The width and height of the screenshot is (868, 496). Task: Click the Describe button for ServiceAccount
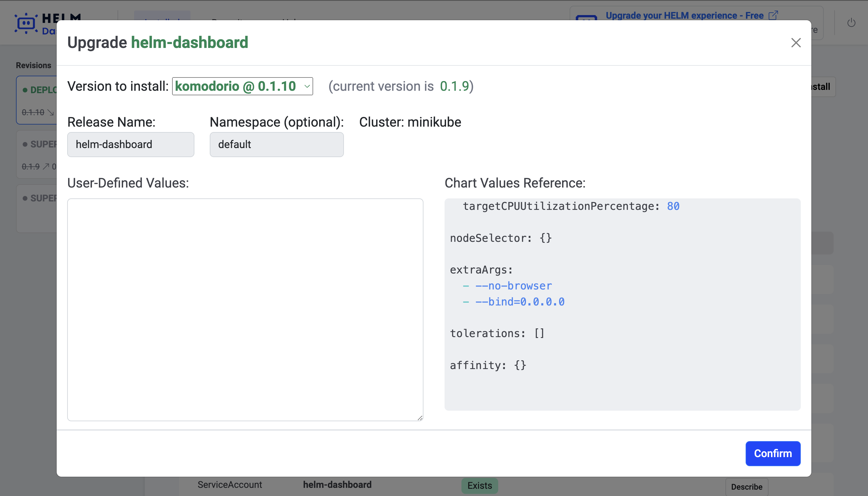(746, 486)
